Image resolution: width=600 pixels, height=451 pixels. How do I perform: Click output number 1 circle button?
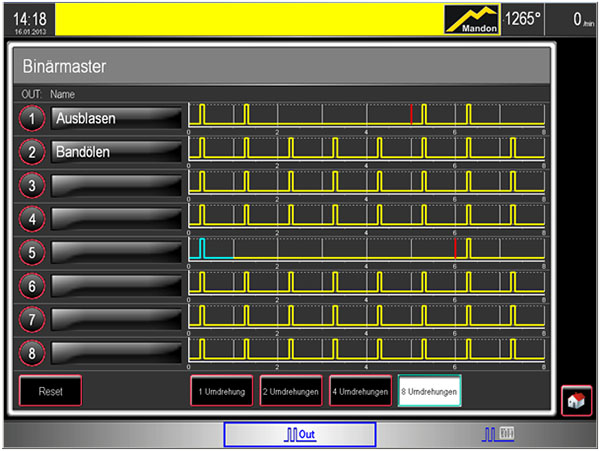[x=32, y=119]
